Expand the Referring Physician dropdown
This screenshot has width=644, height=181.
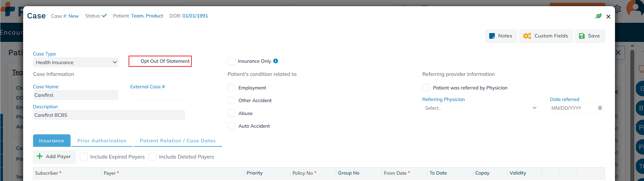click(x=480, y=108)
